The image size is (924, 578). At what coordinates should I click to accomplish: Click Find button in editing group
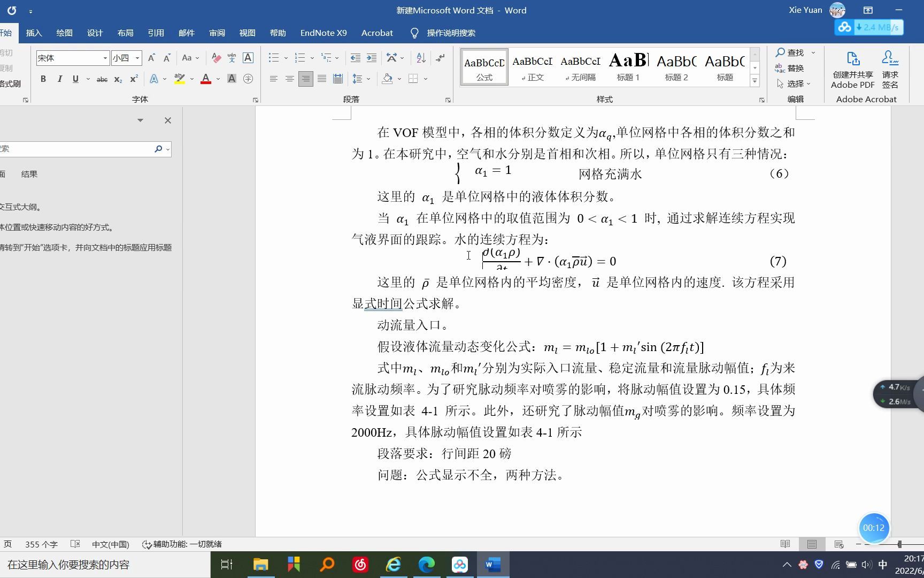pos(790,52)
